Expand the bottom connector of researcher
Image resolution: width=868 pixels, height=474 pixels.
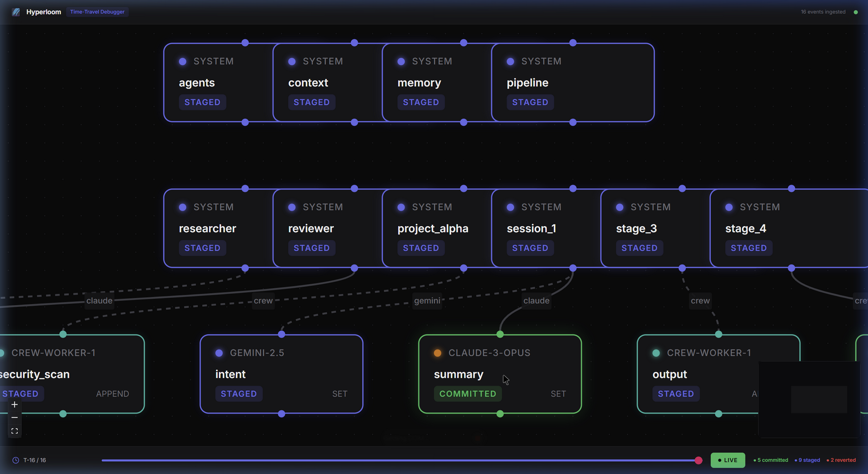(x=245, y=268)
